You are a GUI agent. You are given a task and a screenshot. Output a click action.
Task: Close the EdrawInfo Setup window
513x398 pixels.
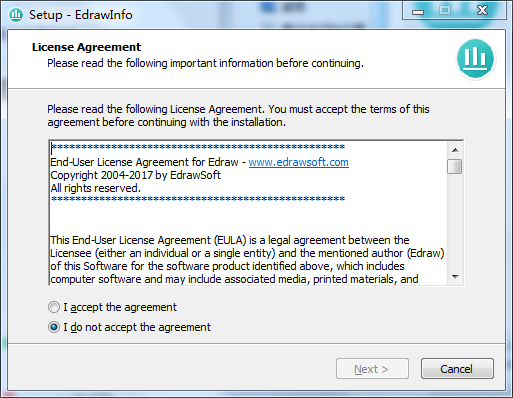pyautogui.click(x=482, y=11)
